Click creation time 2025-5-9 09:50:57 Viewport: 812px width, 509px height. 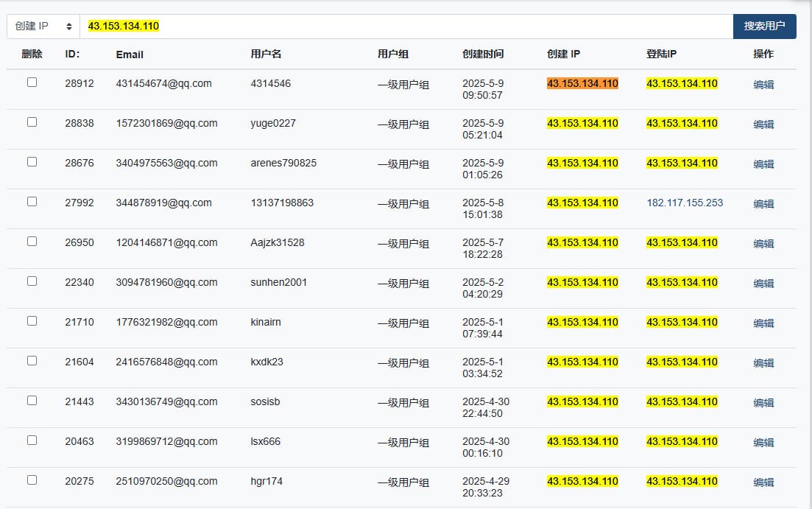483,89
